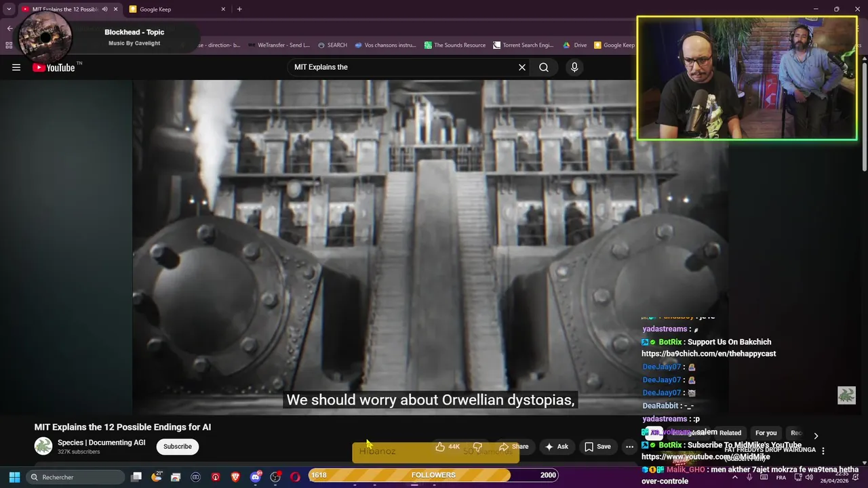Click the MidMike YouTube link in chat
The image size is (868, 488).
[x=706, y=457]
